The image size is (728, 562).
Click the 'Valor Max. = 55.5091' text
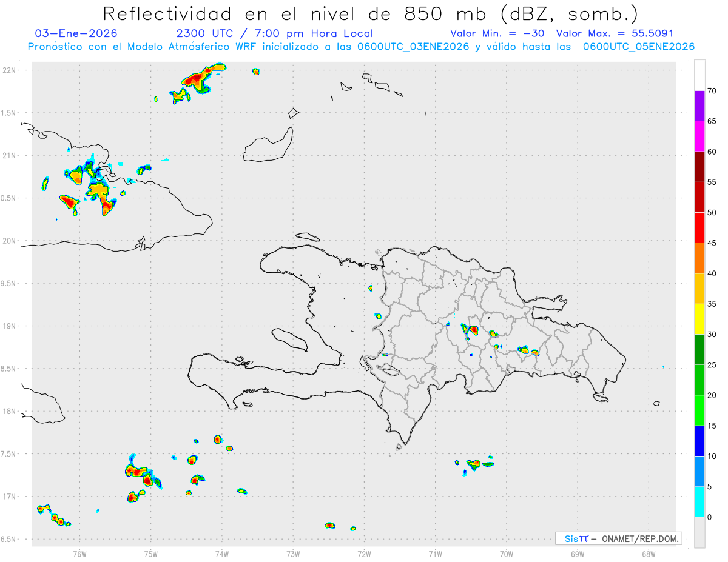coord(615,33)
